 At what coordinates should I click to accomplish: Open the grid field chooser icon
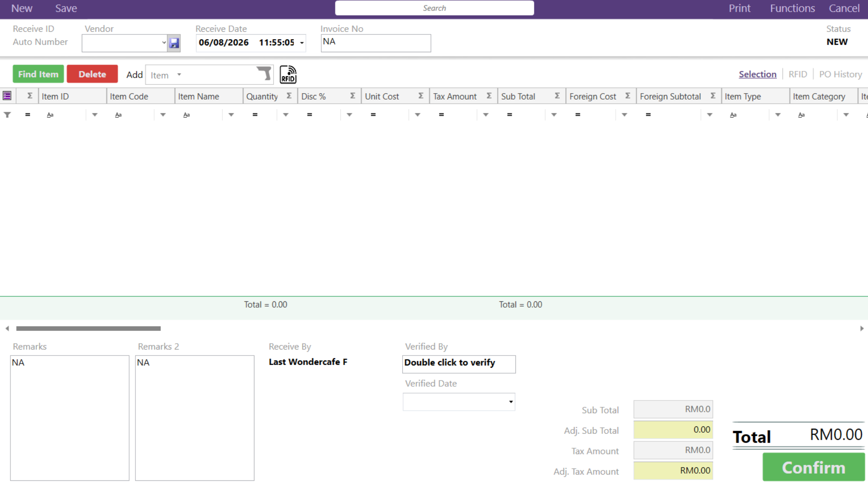[7, 96]
